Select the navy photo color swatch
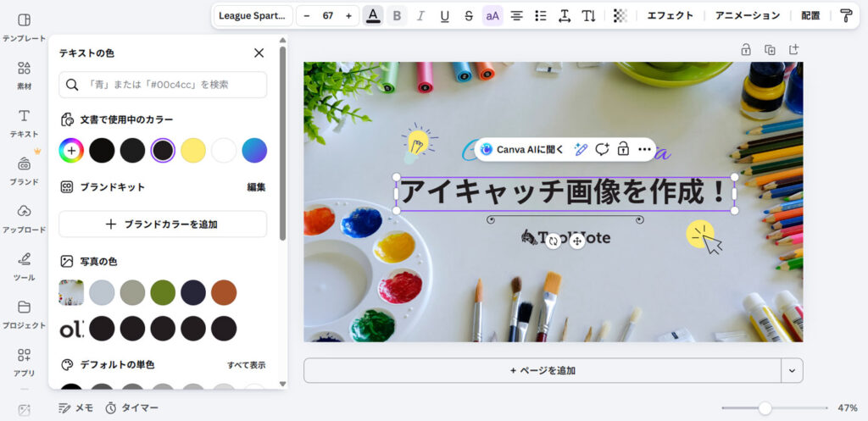The width and height of the screenshot is (868, 421). click(x=193, y=292)
